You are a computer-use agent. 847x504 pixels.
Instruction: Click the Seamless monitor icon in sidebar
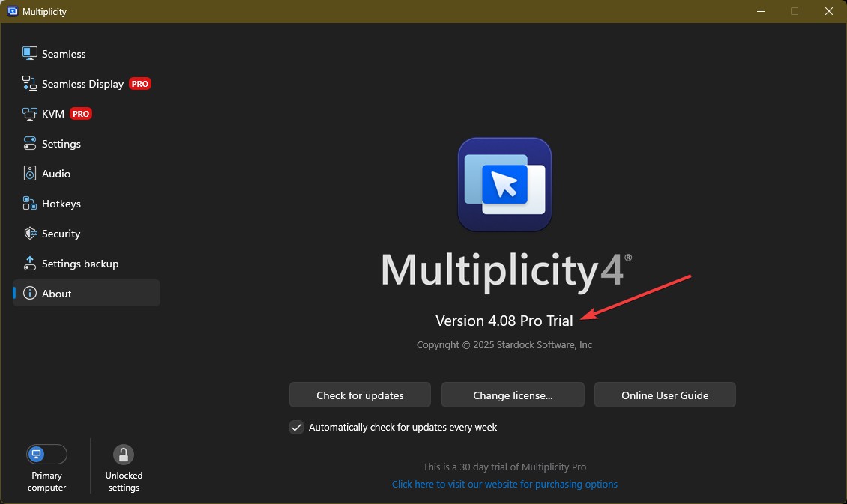[30, 53]
